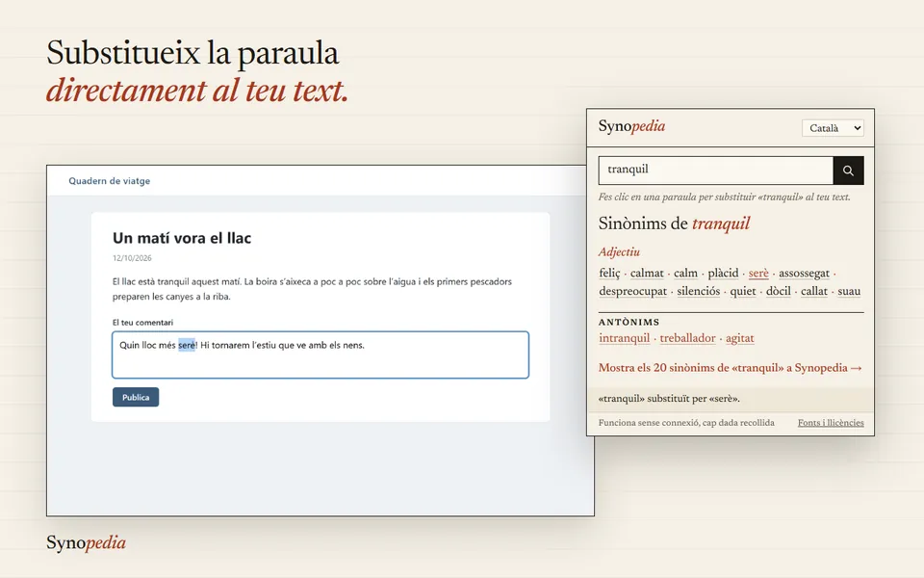Image resolution: width=924 pixels, height=578 pixels.
Task: Choose synonym silenciós
Action: 699,291
